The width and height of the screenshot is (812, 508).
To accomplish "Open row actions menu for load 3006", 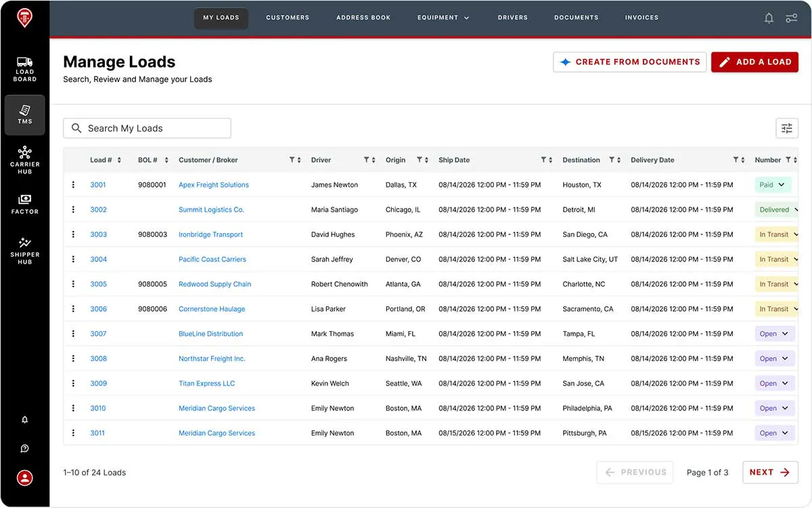I will tap(73, 309).
